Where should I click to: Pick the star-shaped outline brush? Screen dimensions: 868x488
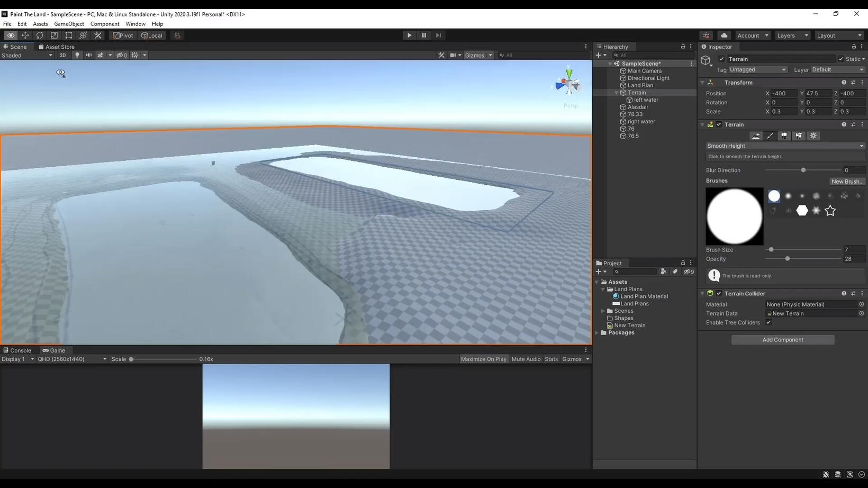point(830,211)
